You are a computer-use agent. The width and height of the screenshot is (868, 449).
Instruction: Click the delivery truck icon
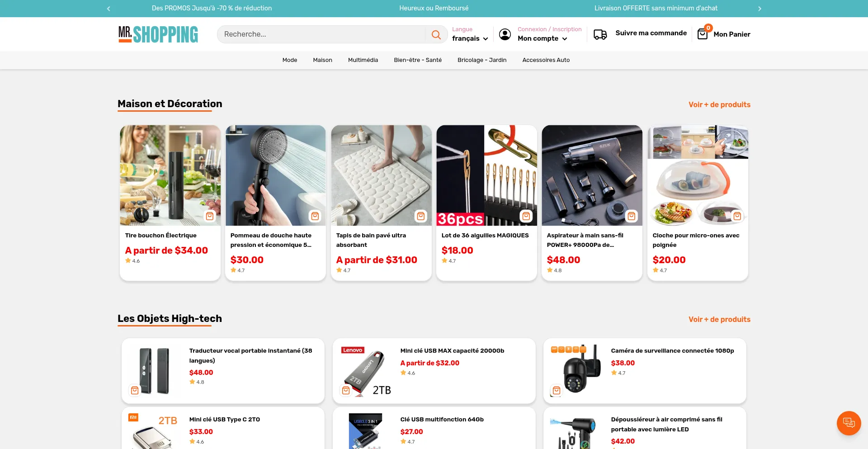pos(600,34)
